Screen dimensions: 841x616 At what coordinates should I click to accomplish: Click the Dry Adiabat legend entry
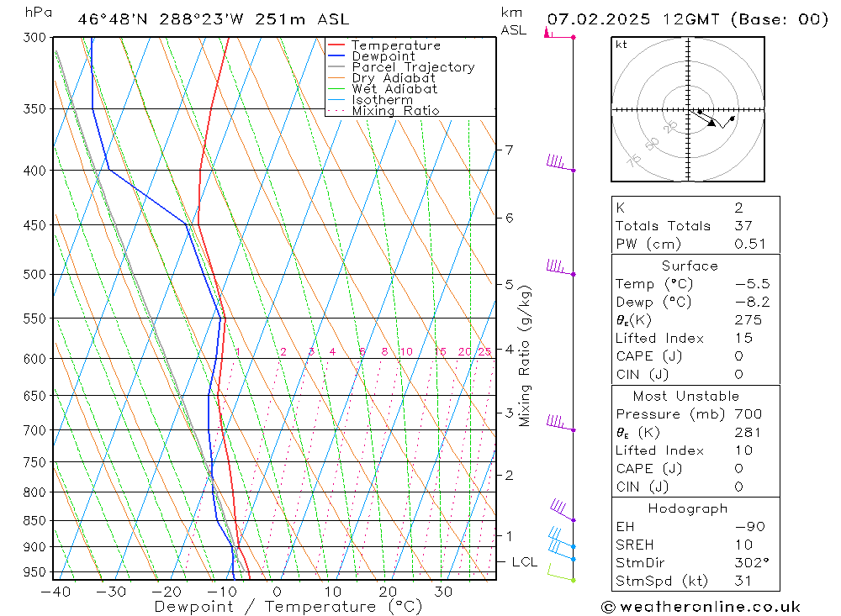[381, 78]
